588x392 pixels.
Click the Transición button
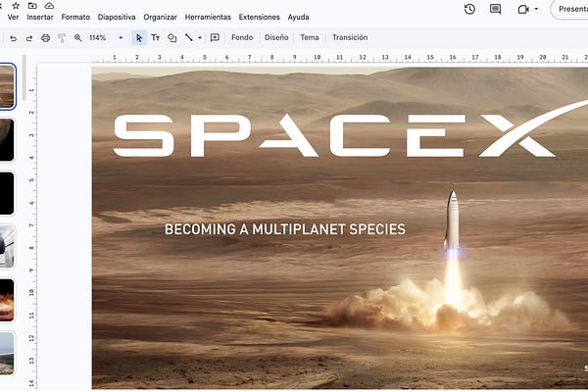pyautogui.click(x=350, y=37)
